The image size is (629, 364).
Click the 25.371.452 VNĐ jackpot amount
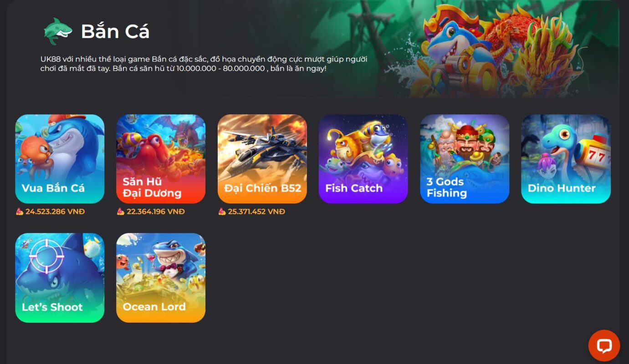click(x=256, y=212)
